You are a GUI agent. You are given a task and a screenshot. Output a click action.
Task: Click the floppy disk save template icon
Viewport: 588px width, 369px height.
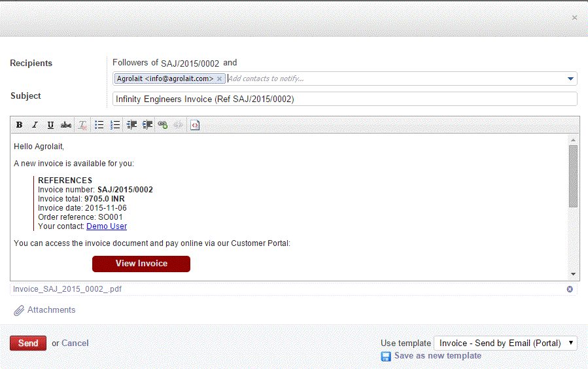click(386, 357)
